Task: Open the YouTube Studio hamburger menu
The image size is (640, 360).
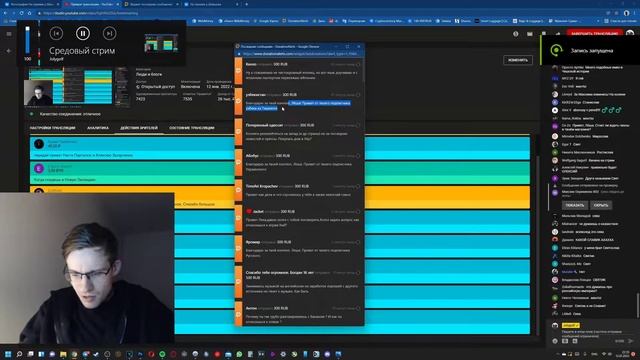Action: (x=9, y=34)
